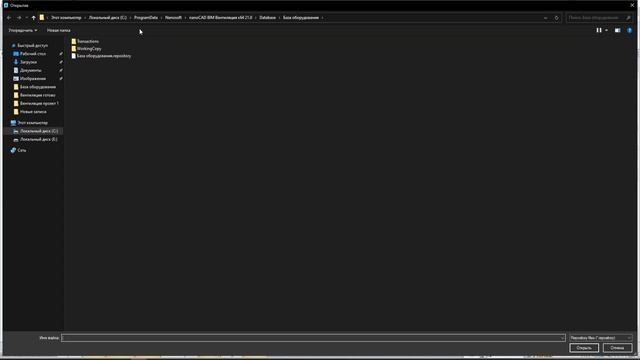
Task: Click the WorkingCopy folder icon
Action: coord(73,49)
